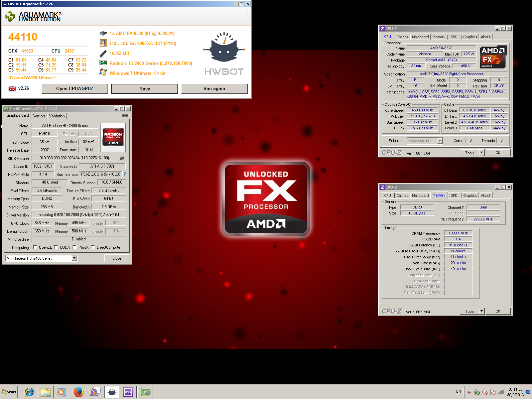Screen dimensions: 532x399
Task: Open Firefox from the taskbar
Action: point(78,392)
